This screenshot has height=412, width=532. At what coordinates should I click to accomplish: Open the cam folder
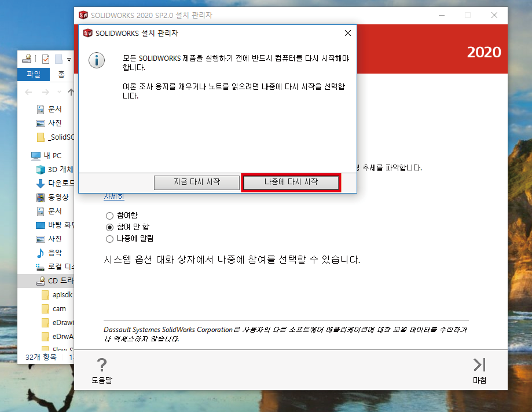(x=54, y=309)
